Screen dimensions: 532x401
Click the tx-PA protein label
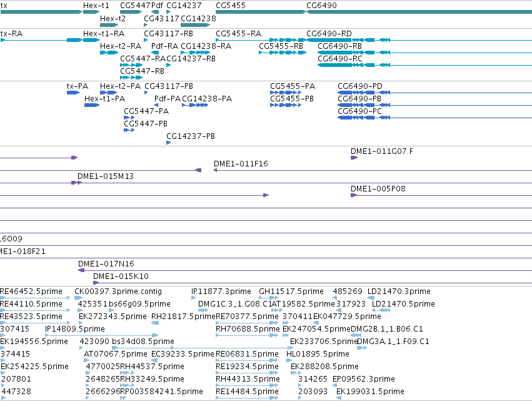point(78,86)
